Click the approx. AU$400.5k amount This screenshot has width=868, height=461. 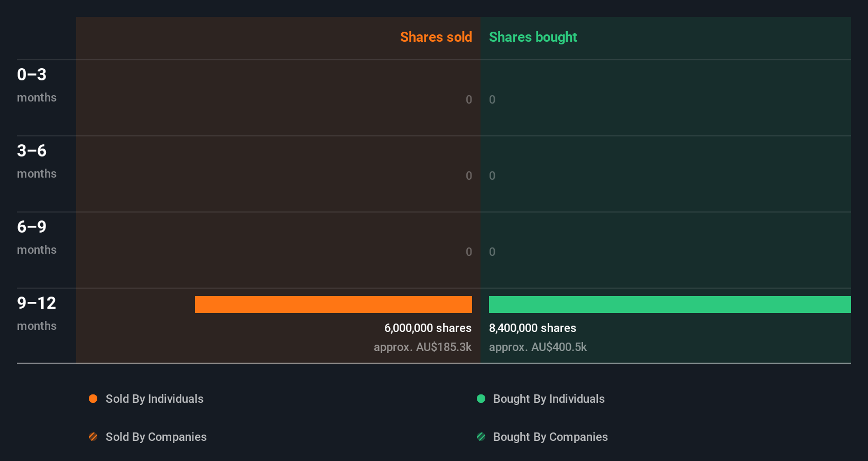(x=538, y=347)
